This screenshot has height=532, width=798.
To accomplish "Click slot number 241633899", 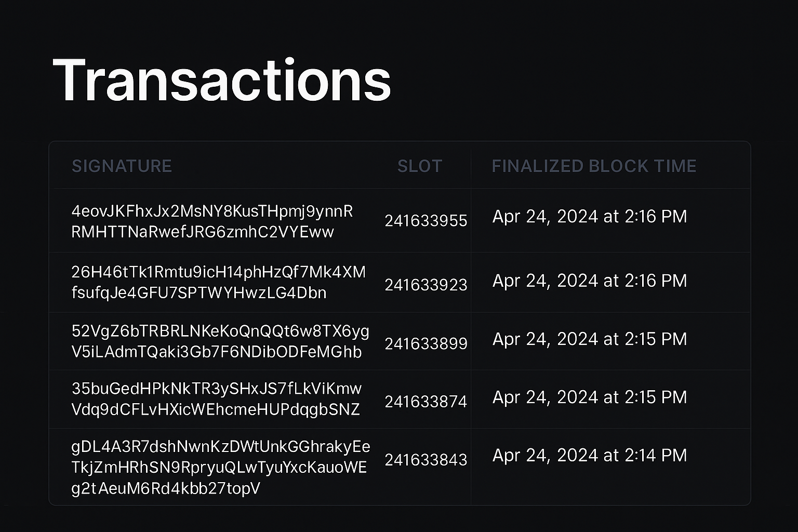I will click(x=426, y=343).
